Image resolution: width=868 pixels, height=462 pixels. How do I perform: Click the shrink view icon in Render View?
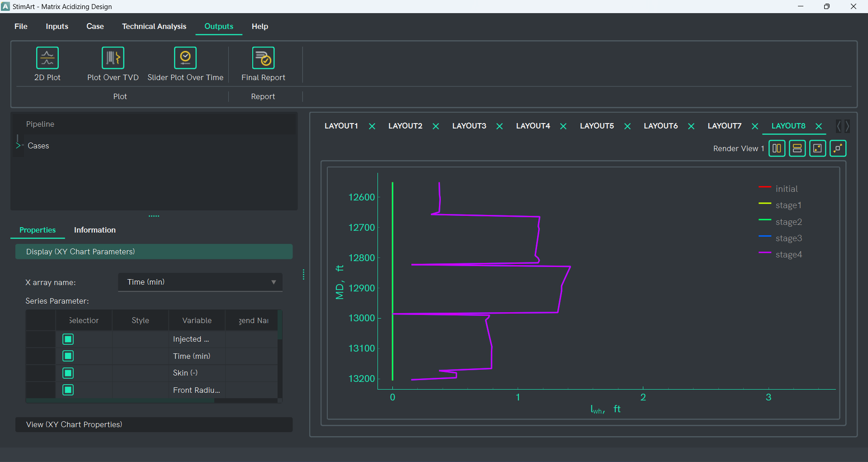[x=817, y=148]
